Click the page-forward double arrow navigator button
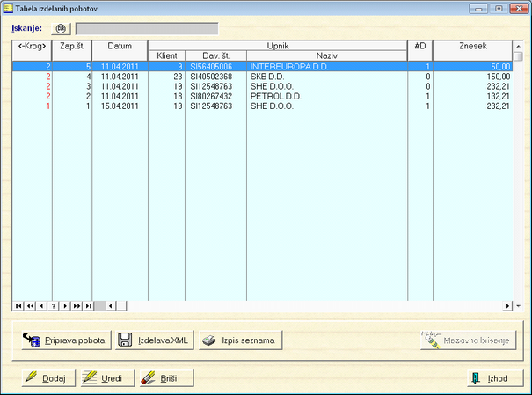Image resolution: width=532 pixels, height=395 pixels. [77, 305]
